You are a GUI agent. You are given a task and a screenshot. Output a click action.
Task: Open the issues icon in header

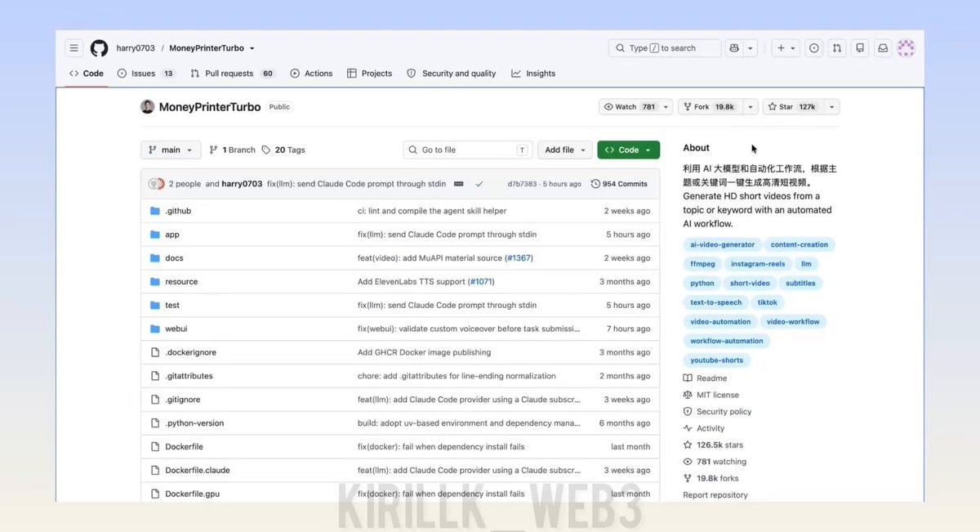[x=814, y=48]
